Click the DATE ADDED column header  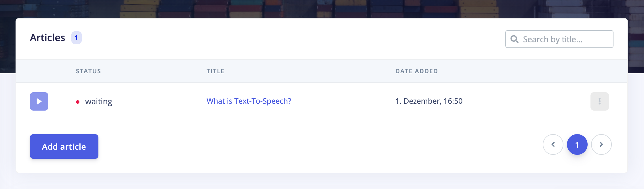[416, 71]
